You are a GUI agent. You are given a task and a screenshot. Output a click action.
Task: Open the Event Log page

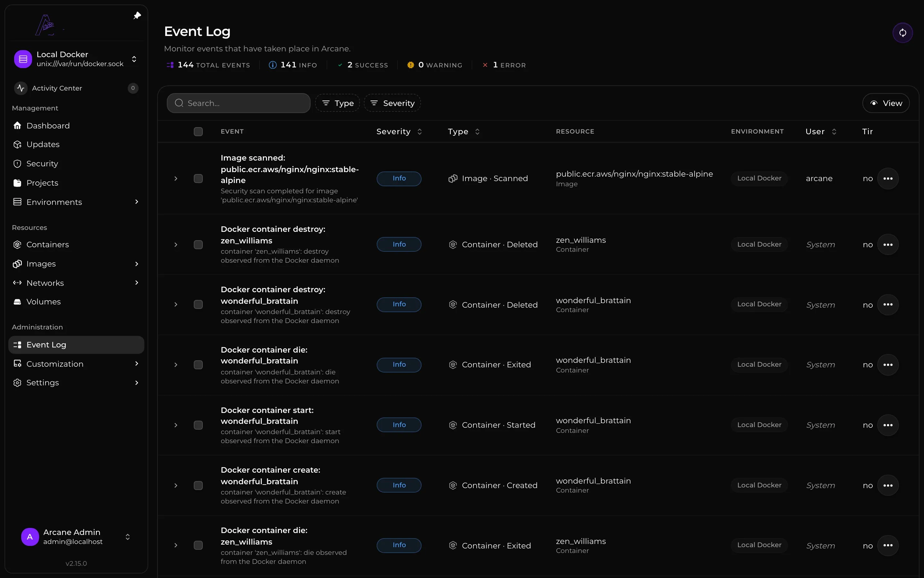point(76,345)
